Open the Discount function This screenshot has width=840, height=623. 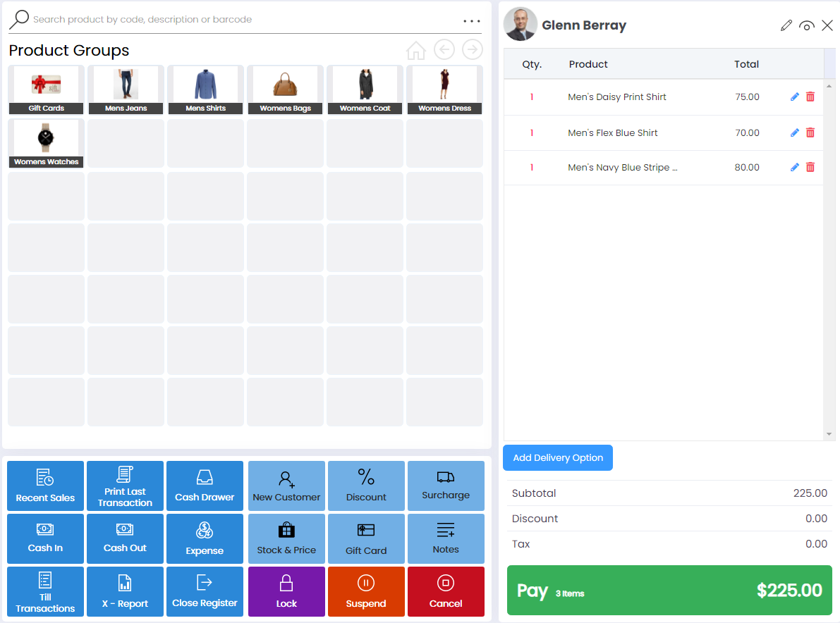366,486
